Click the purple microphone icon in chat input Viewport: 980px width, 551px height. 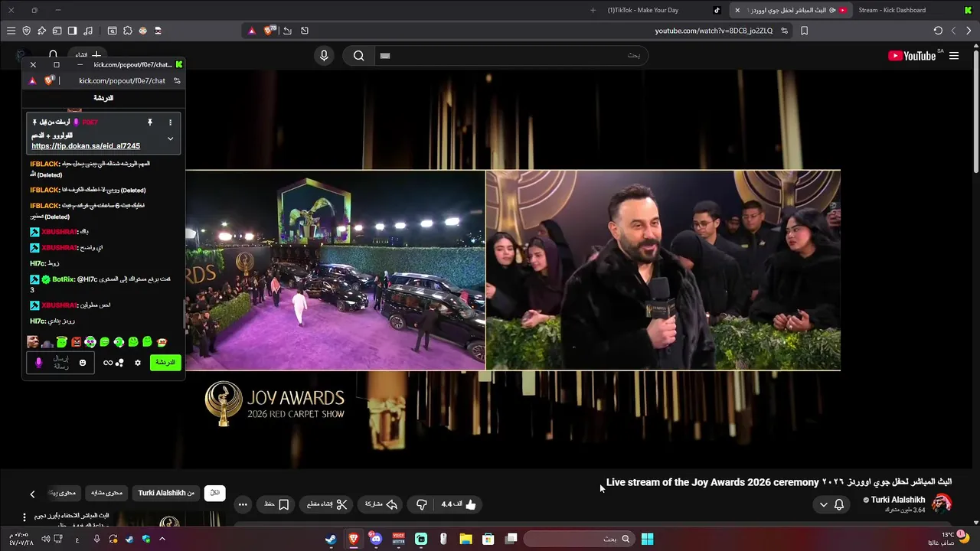coord(39,363)
